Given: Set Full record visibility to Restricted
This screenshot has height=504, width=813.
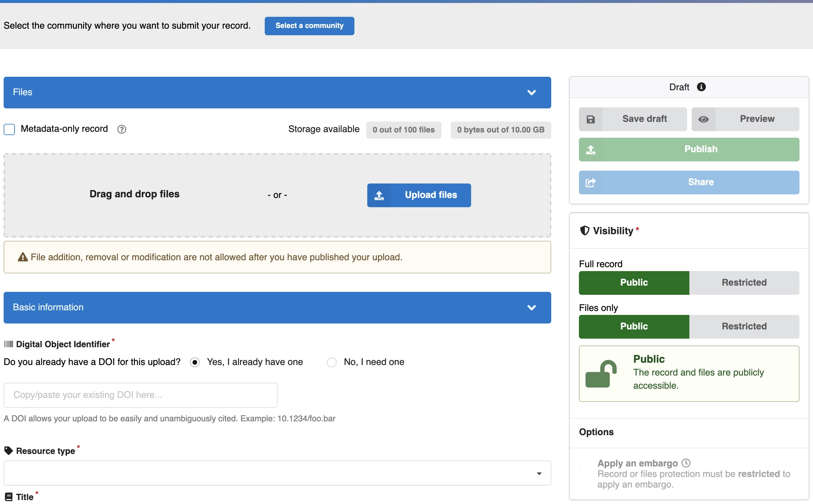Looking at the screenshot, I should coord(744,283).
